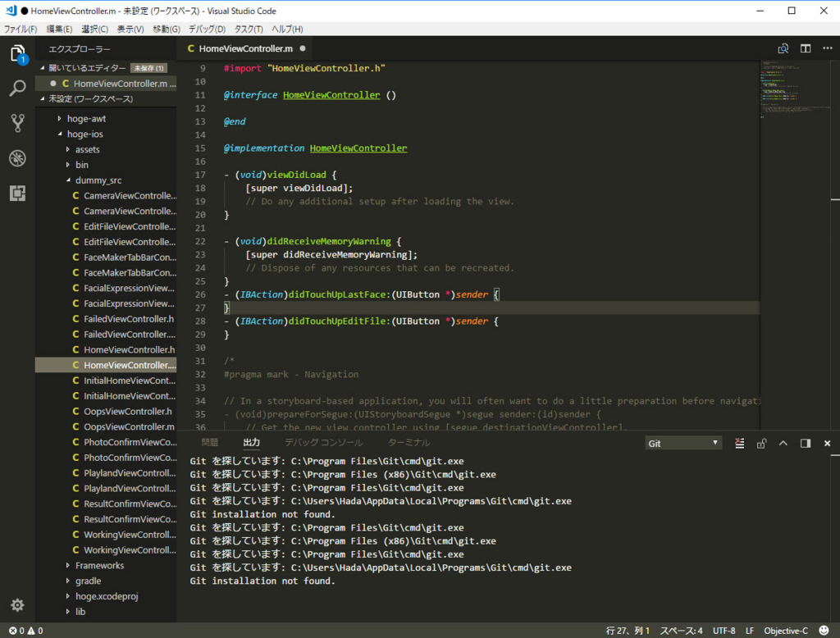840x638 pixels.
Task: Expand the hoge-awt folder
Action: (x=59, y=118)
